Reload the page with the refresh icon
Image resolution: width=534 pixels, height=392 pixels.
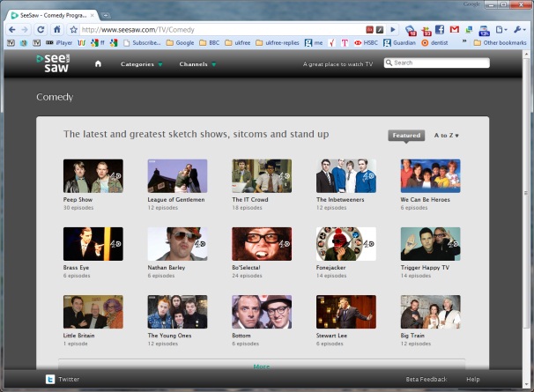click(41, 30)
